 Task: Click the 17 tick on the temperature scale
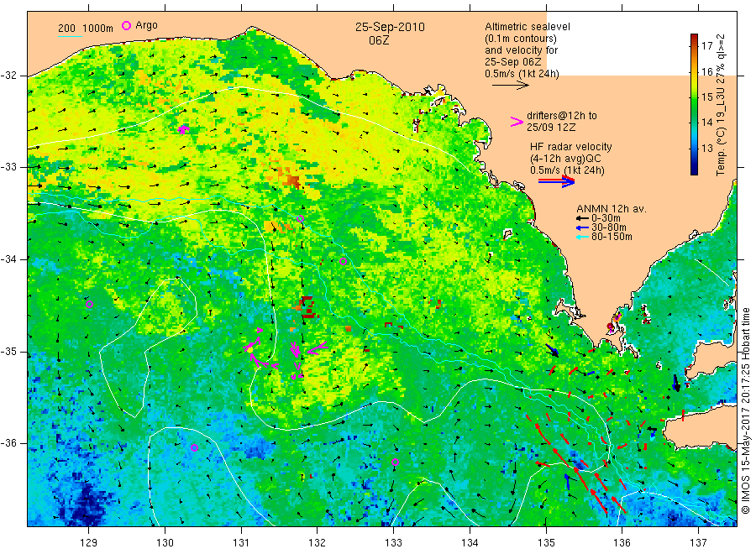(x=706, y=46)
